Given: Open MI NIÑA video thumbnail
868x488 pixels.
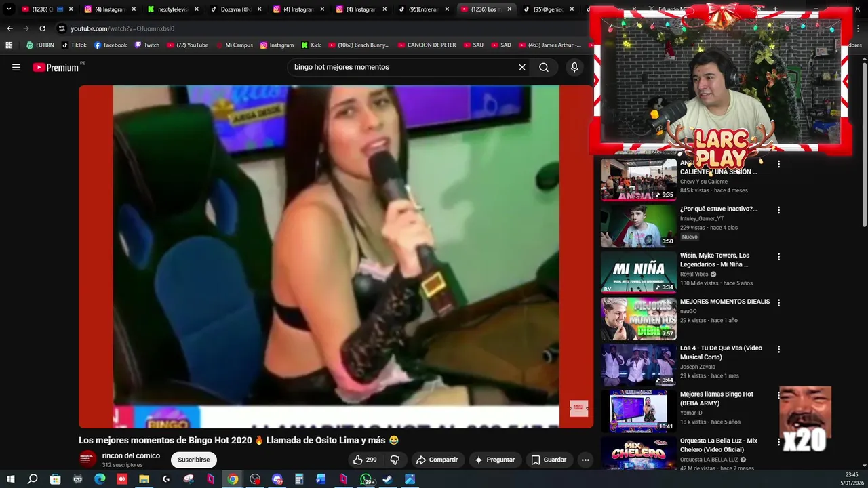Looking at the screenshot, I should point(638,272).
